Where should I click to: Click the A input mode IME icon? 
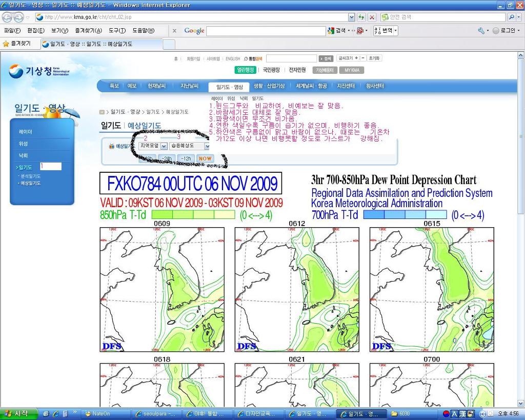pyautogui.click(x=454, y=414)
